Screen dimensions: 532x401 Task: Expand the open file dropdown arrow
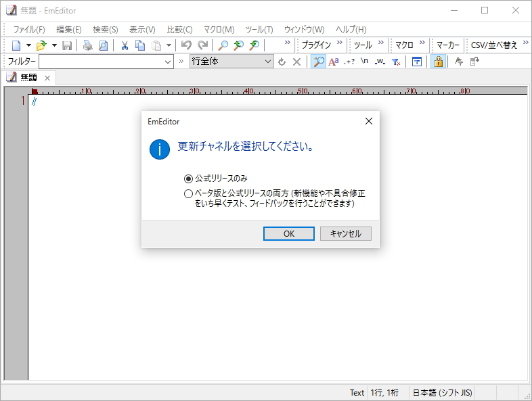coord(54,45)
